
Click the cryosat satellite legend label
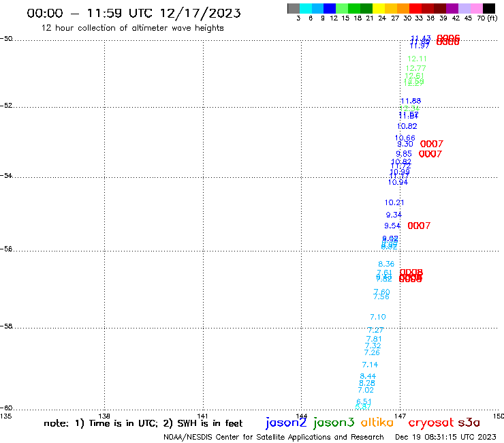click(431, 423)
